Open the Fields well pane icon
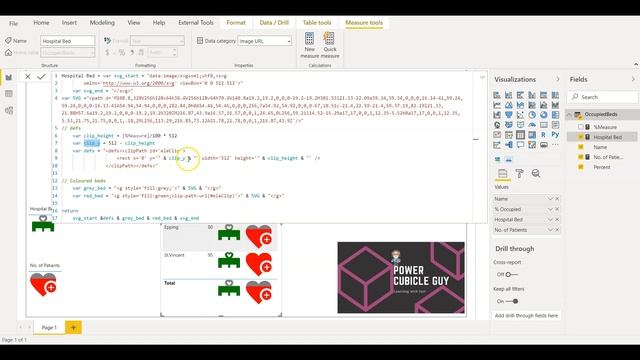The width and height of the screenshot is (640, 360). point(502,174)
